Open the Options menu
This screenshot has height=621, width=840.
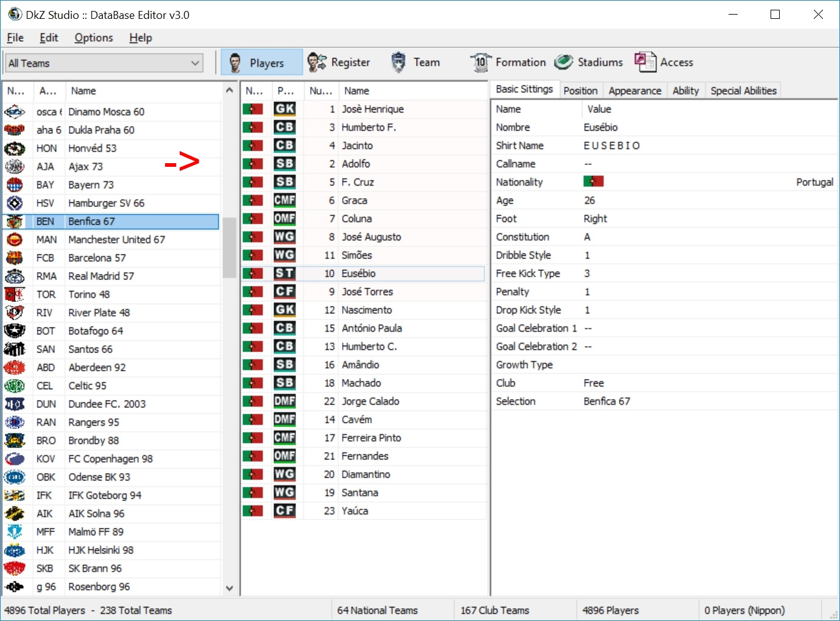pos(94,38)
